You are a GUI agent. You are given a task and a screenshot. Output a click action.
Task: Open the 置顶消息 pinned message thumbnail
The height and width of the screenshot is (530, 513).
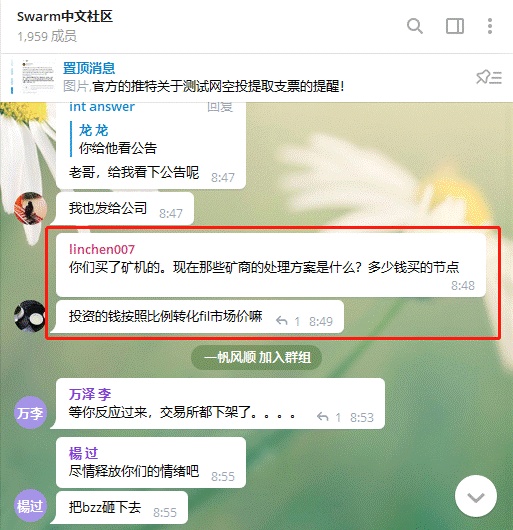[38, 76]
